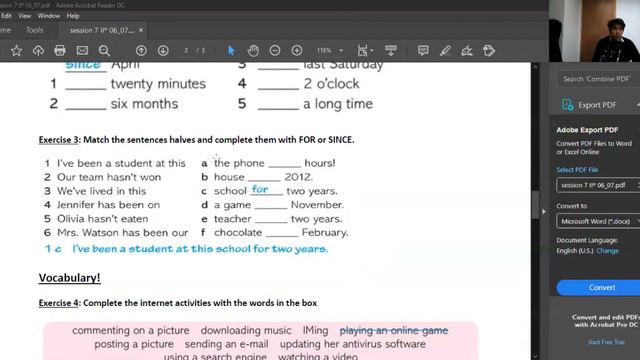640x360 pixels.
Task: Click the scrolling mode toolbar icon
Action: pyautogui.click(x=391, y=51)
